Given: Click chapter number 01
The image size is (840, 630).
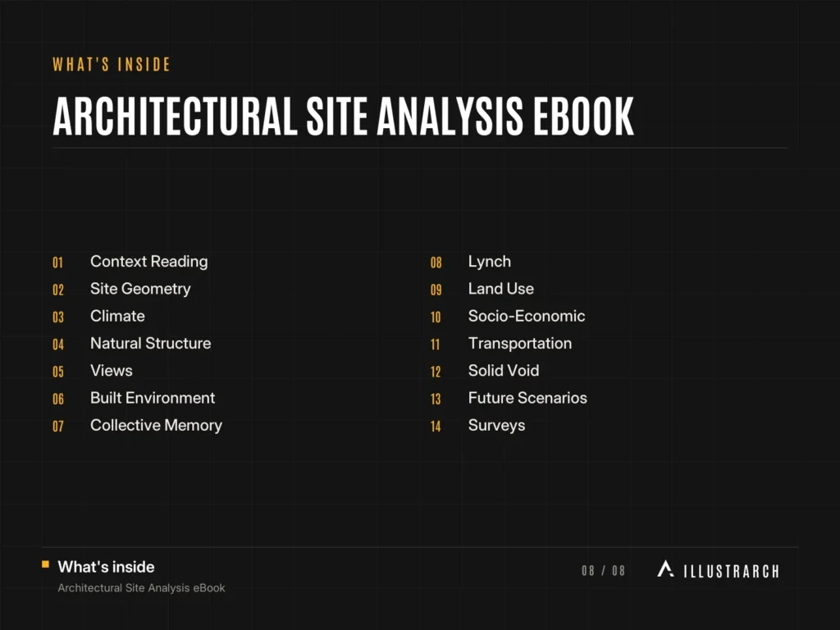Looking at the screenshot, I should 58,262.
